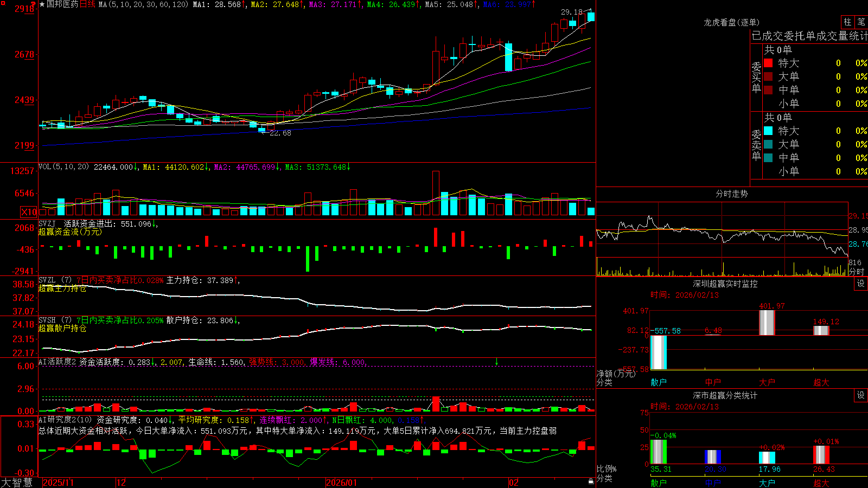Click the red 超大 bar in 分类统计
The image size is (868, 488).
(821, 454)
